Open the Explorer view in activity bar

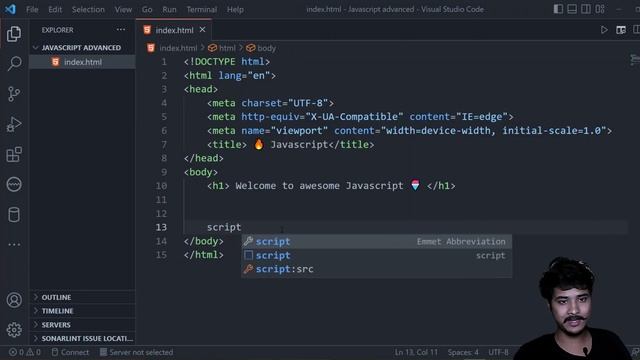tap(14, 34)
